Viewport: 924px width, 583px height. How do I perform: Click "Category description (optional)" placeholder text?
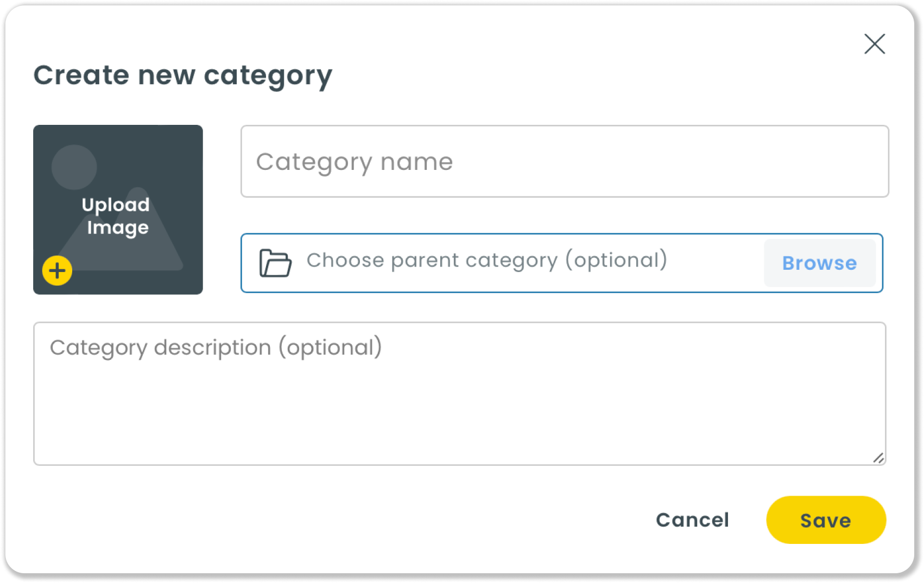tap(216, 347)
